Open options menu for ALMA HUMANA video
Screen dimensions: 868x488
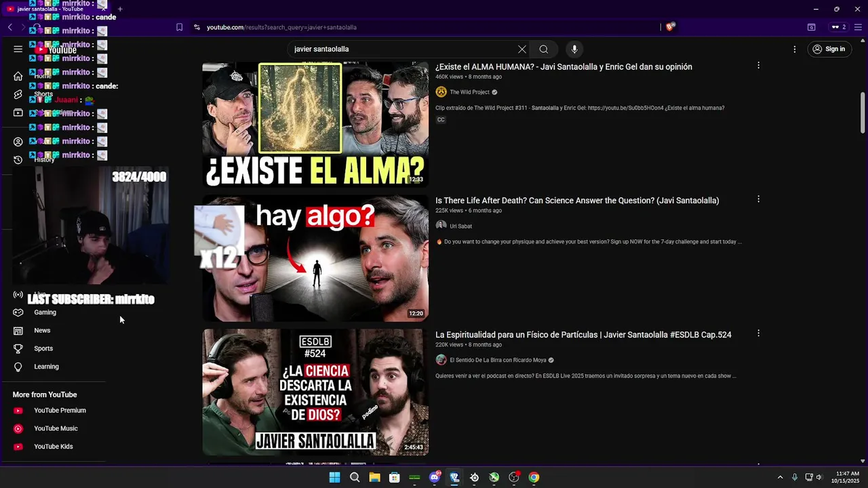[758, 66]
